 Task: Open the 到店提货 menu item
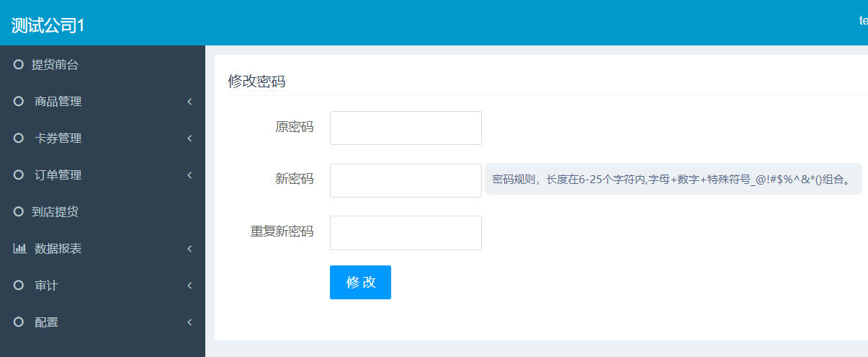pos(55,212)
